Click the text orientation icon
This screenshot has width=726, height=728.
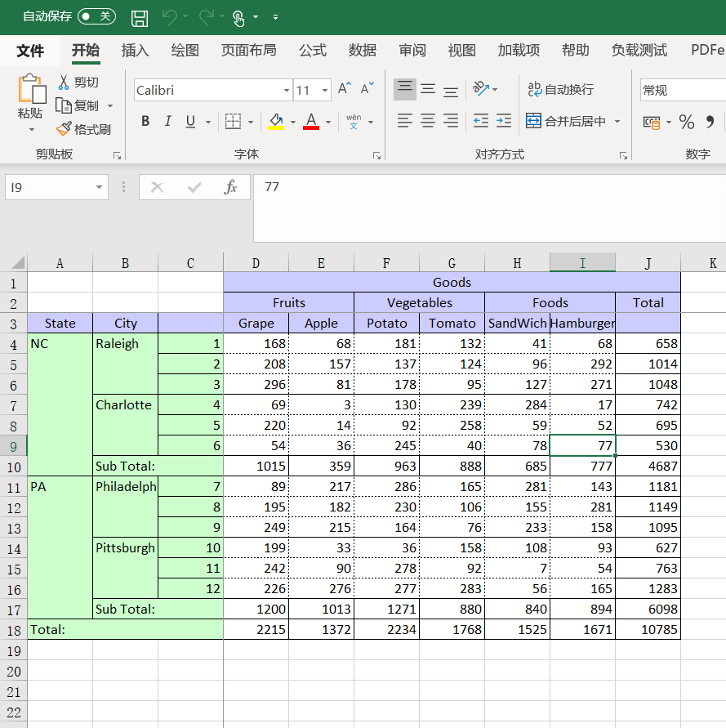(x=481, y=89)
